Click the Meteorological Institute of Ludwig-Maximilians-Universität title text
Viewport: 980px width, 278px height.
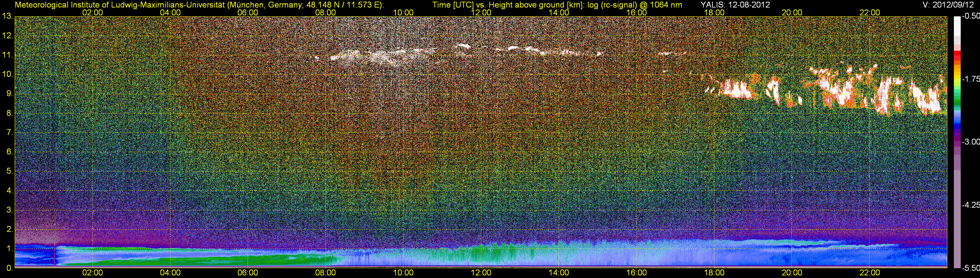pos(120,5)
